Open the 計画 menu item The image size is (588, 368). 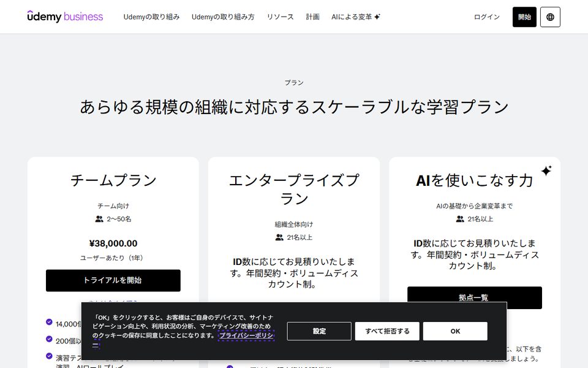point(313,17)
